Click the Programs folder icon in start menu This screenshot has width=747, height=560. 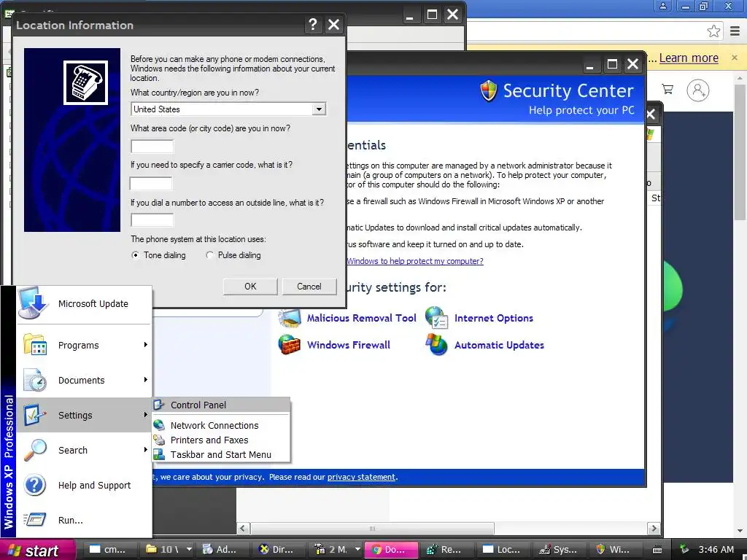coord(35,344)
